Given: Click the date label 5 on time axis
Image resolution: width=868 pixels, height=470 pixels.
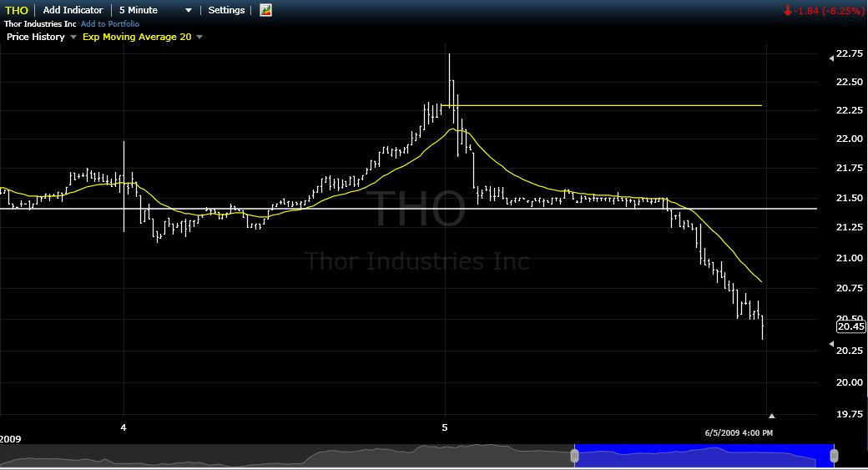Looking at the screenshot, I should tap(445, 427).
